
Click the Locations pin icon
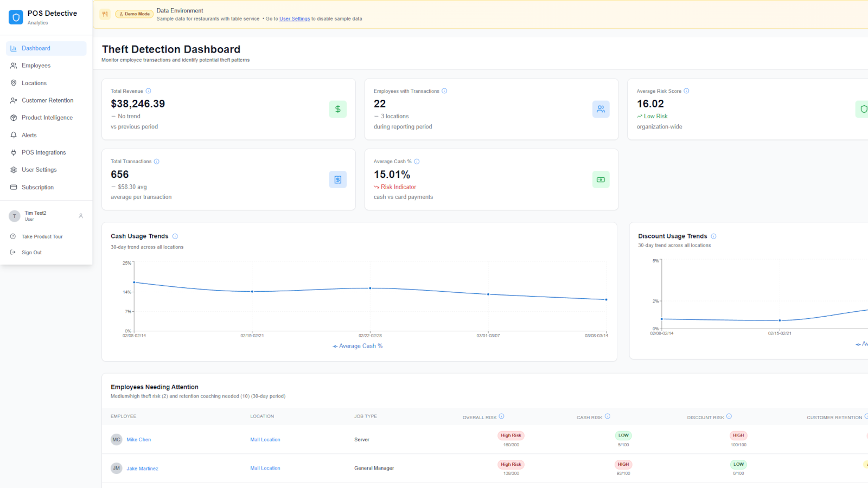pos(14,82)
